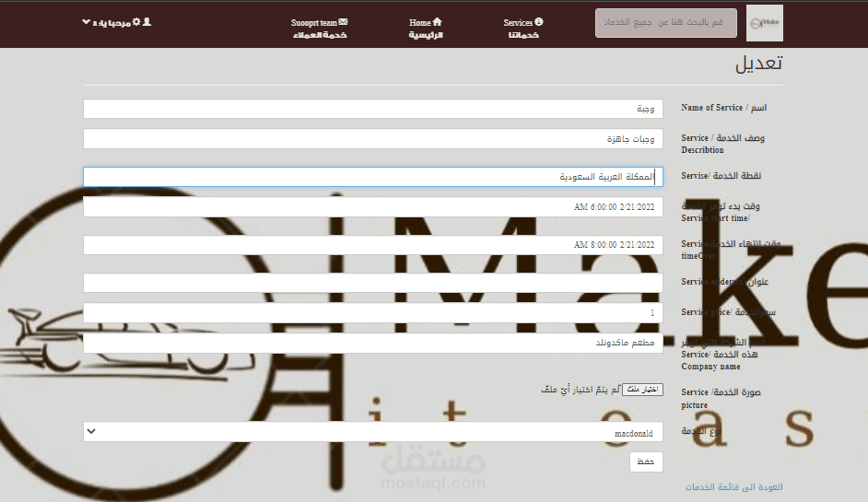Edit the Service Describtion field
868x502 pixels.
(373, 138)
